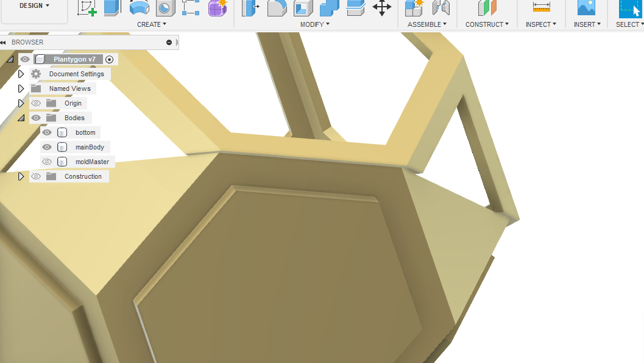Expand the Document Settings node
644x363 pixels.
(x=21, y=73)
